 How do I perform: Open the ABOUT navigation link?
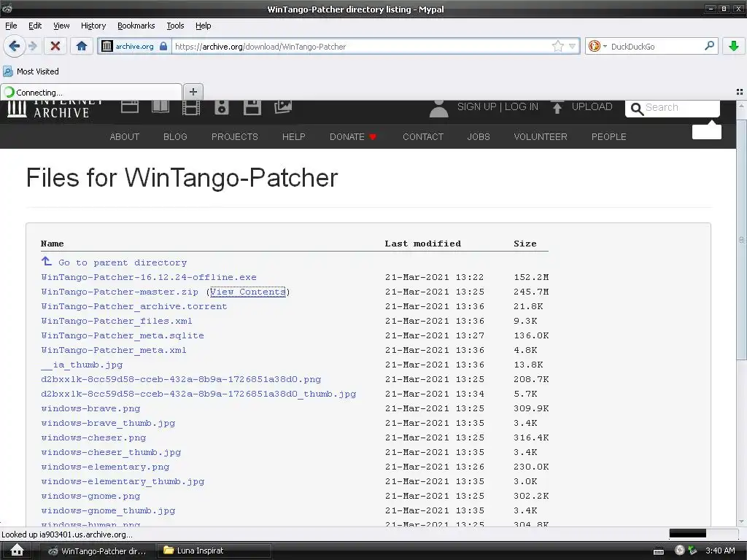coord(124,136)
